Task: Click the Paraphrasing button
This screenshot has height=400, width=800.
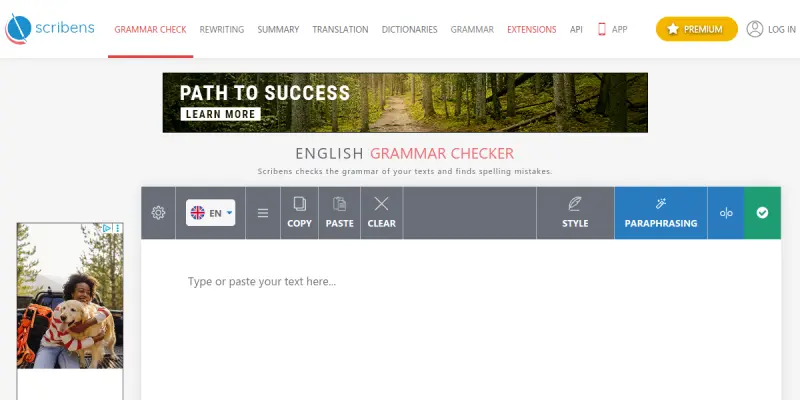Action: click(x=661, y=213)
